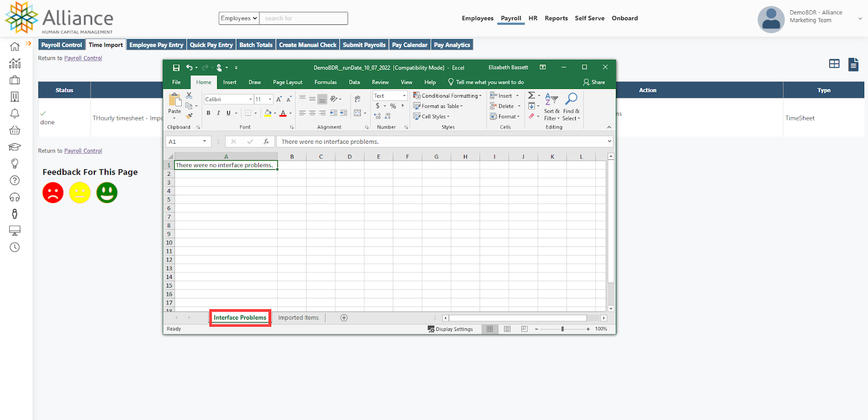The height and width of the screenshot is (420, 868).
Task: Open the Employee Pay Entry tab
Action: tap(156, 45)
